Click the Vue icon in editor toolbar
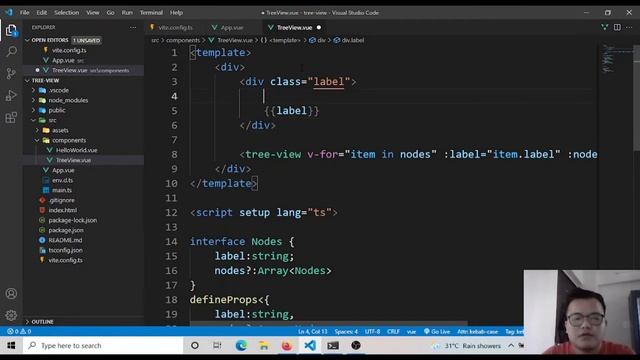 [604, 27]
